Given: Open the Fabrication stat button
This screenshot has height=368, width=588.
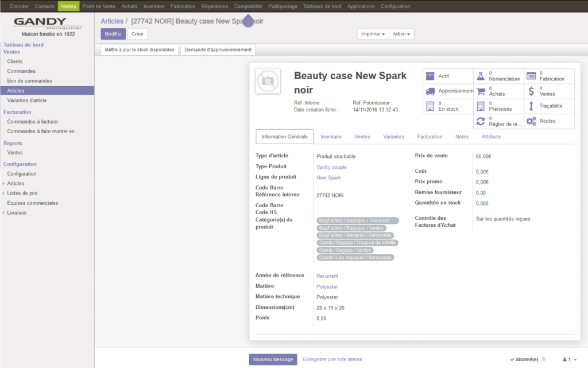Looking at the screenshot, I should (x=549, y=76).
